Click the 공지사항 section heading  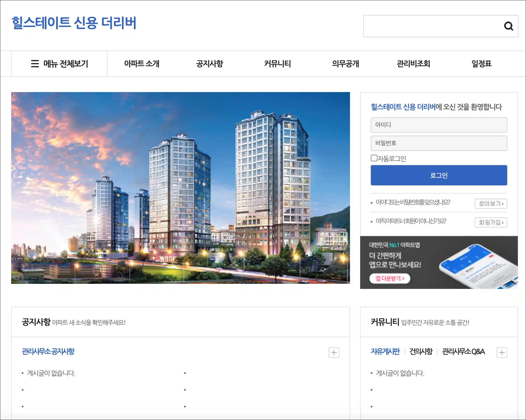(36, 322)
